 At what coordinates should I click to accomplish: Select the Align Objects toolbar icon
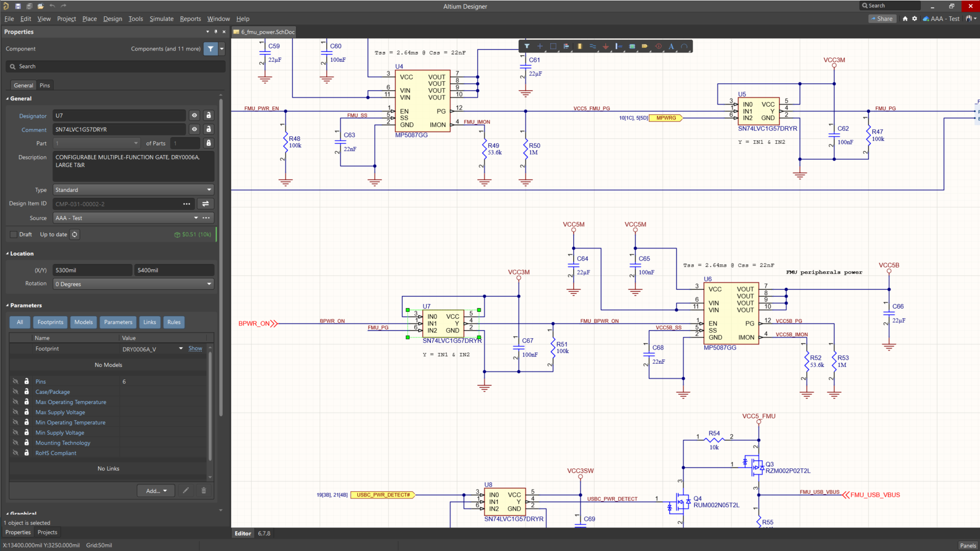click(566, 46)
